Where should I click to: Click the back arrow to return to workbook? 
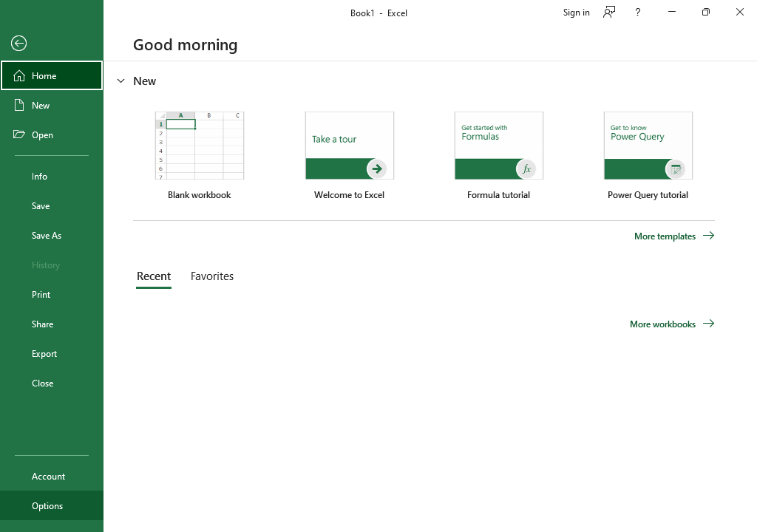(x=18, y=44)
